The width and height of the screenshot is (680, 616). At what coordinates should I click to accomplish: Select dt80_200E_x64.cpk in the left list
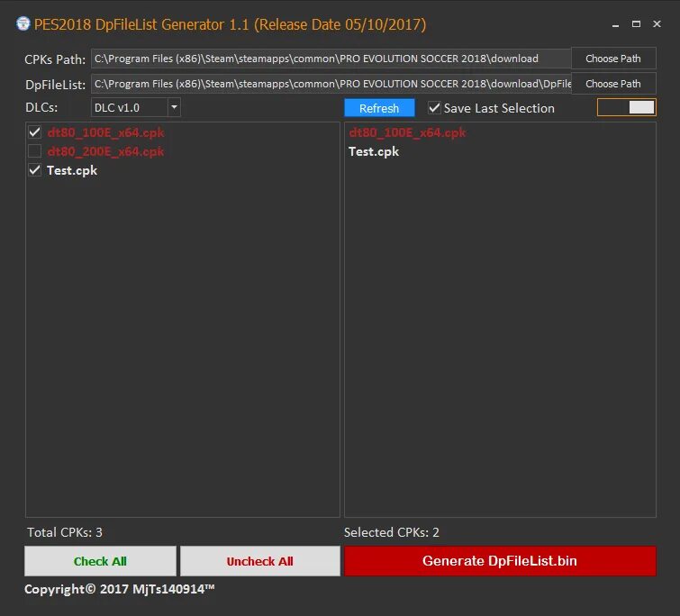(x=105, y=151)
